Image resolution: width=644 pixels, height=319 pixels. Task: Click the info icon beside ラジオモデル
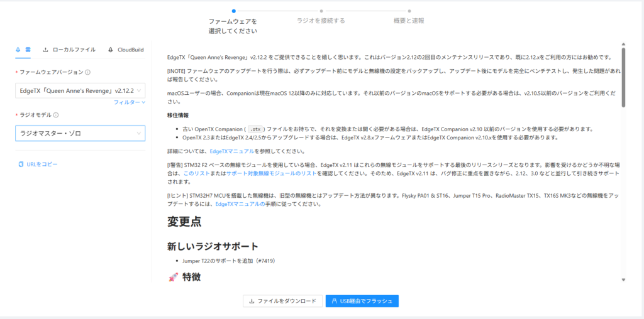[x=56, y=115]
